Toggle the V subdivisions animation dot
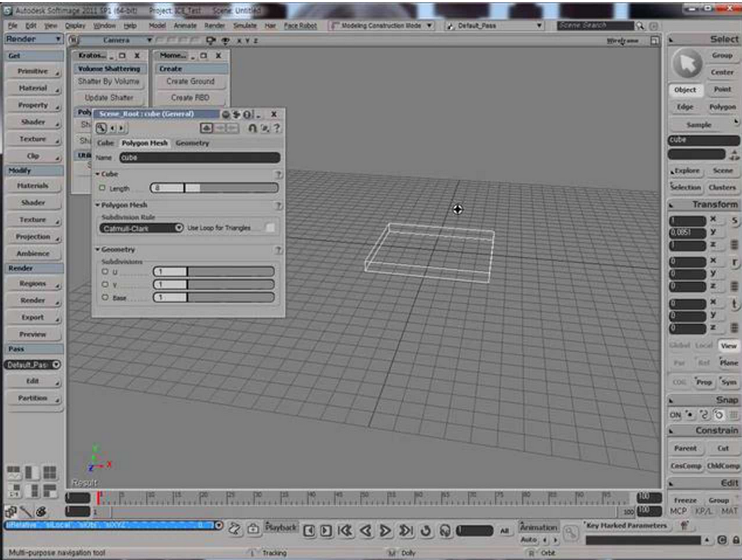This screenshot has width=742, height=560. click(x=105, y=284)
